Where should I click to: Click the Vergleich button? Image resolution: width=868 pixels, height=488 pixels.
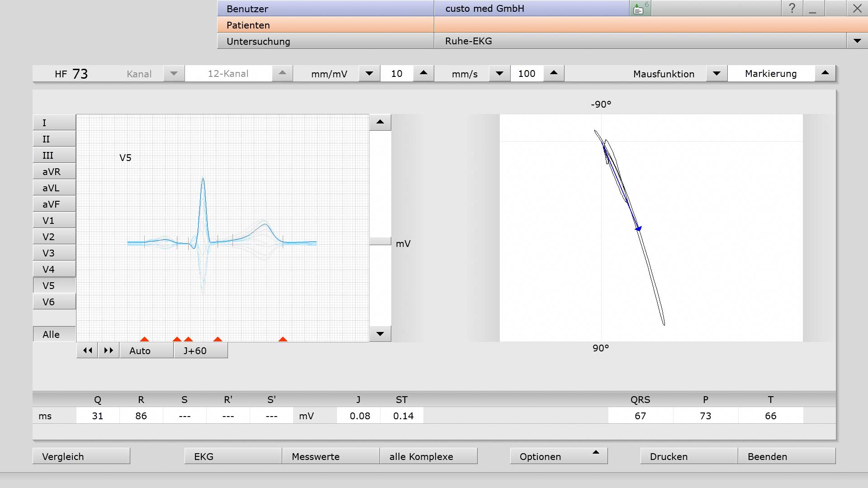pyautogui.click(x=81, y=456)
